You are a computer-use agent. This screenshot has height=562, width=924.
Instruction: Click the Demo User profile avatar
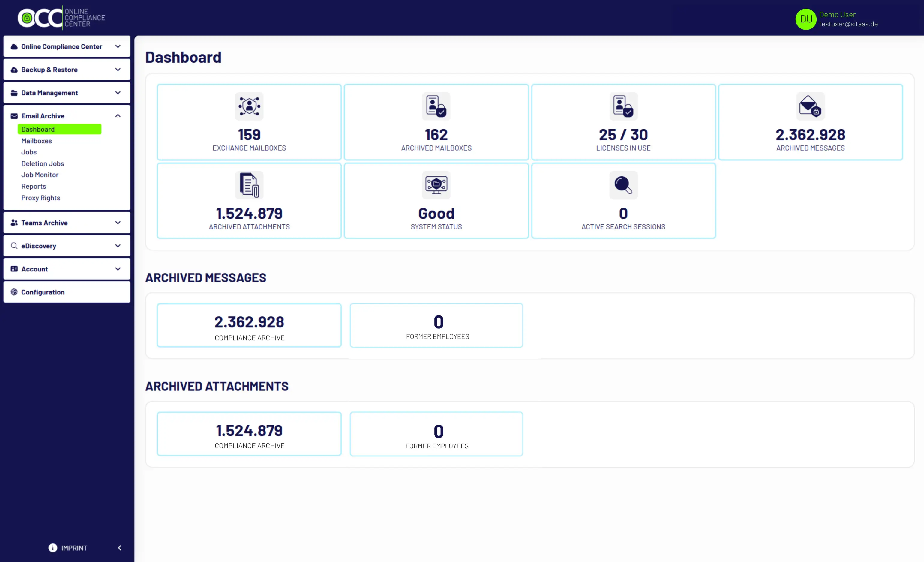[805, 19]
